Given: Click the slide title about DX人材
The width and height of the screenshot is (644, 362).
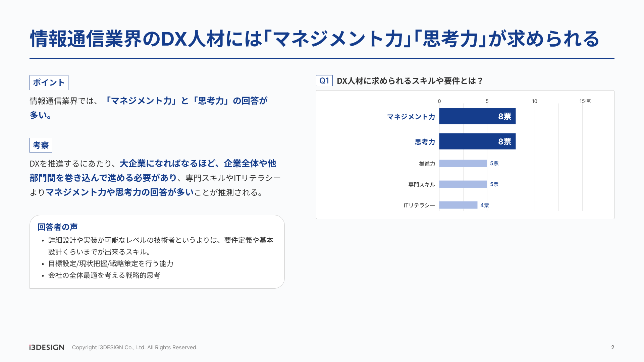Looking at the screenshot, I should (x=315, y=39).
